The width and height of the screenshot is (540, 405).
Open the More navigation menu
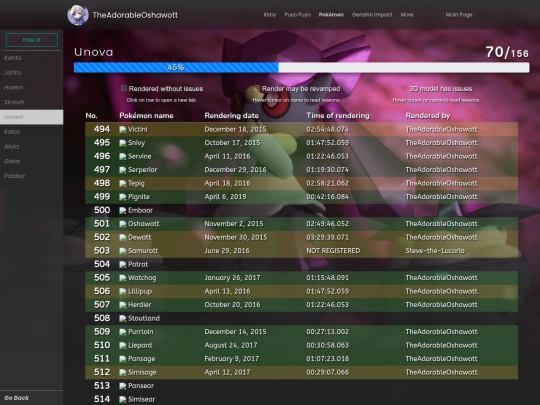click(x=407, y=15)
